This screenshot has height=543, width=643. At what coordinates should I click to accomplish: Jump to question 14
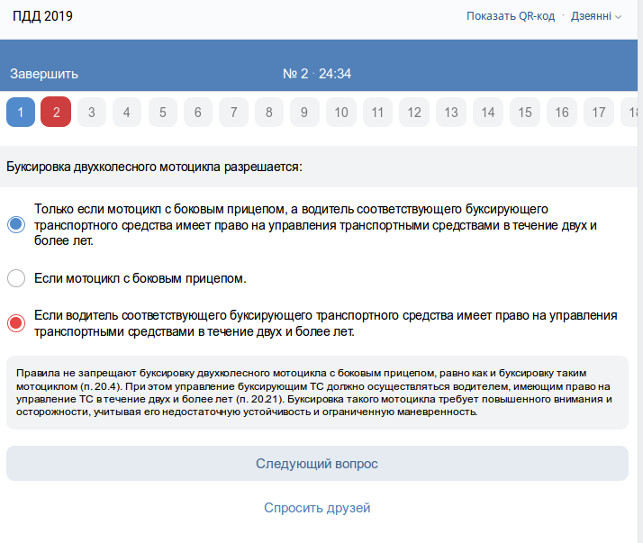click(x=488, y=112)
